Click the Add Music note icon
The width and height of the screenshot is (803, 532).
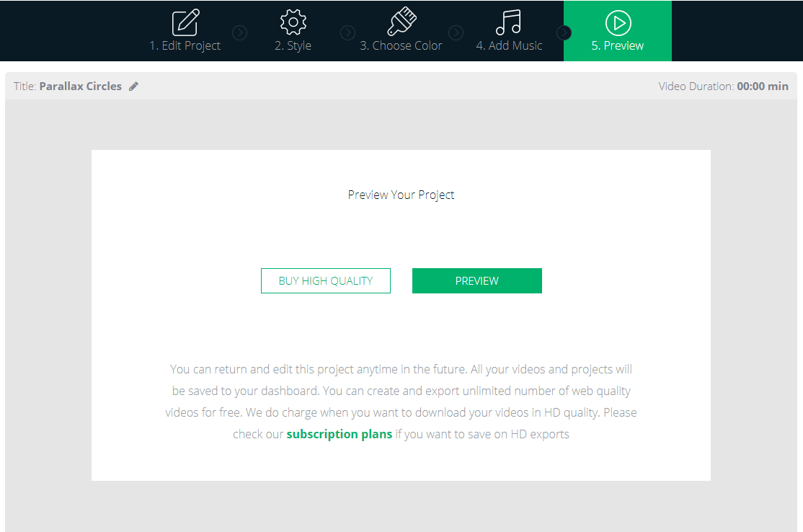pyautogui.click(x=508, y=22)
